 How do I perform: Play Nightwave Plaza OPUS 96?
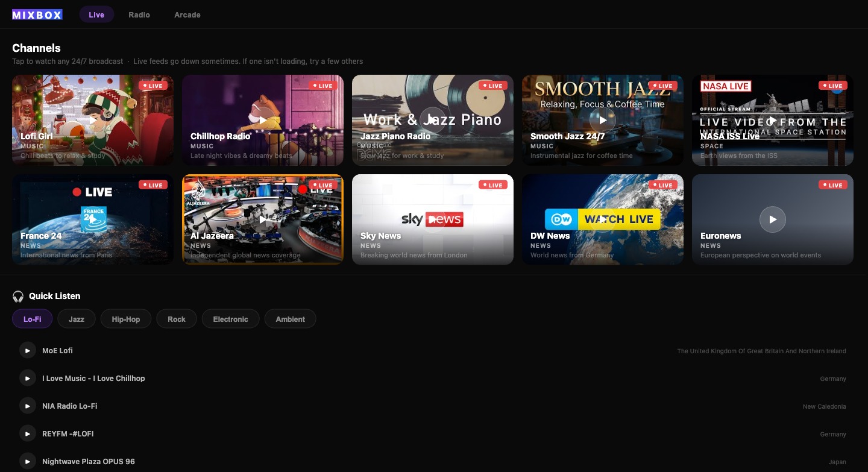[x=28, y=461]
